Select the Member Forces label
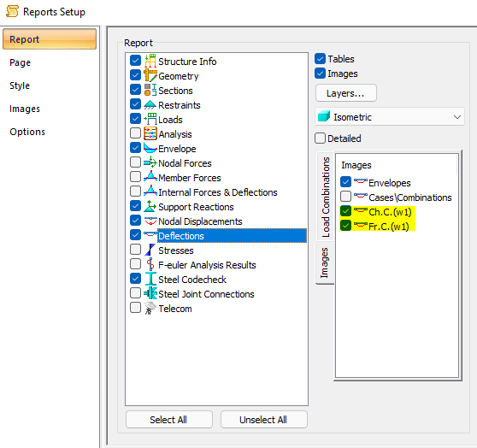This screenshot has width=477, height=448. (x=190, y=178)
